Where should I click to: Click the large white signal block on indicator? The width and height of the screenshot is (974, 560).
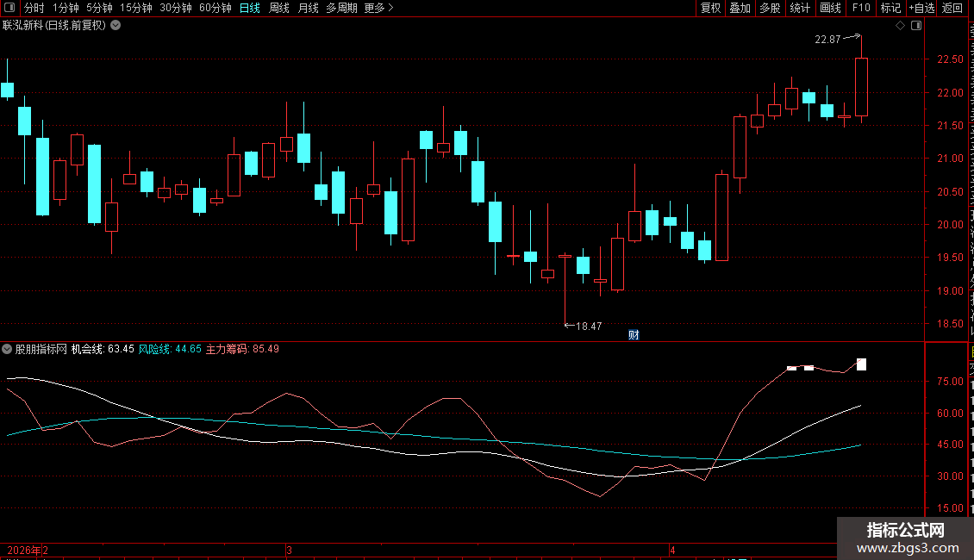[x=862, y=364]
